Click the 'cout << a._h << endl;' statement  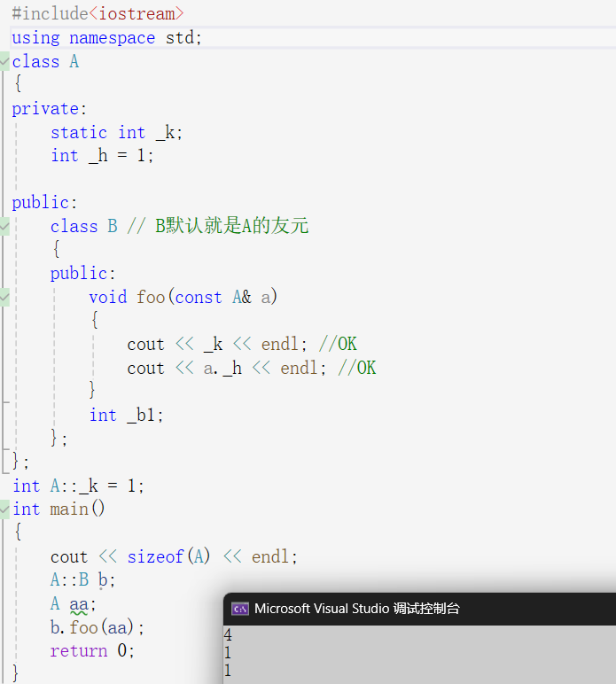click(x=227, y=369)
